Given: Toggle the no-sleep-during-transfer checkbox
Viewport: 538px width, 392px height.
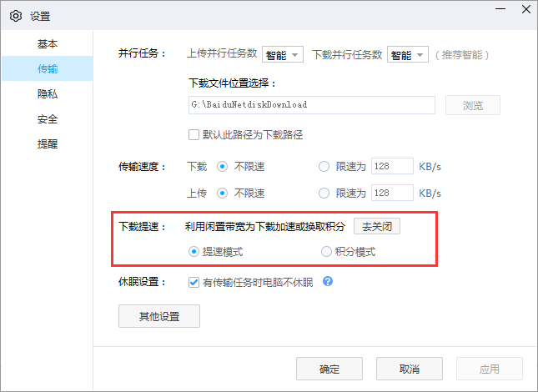Looking at the screenshot, I should click(195, 283).
